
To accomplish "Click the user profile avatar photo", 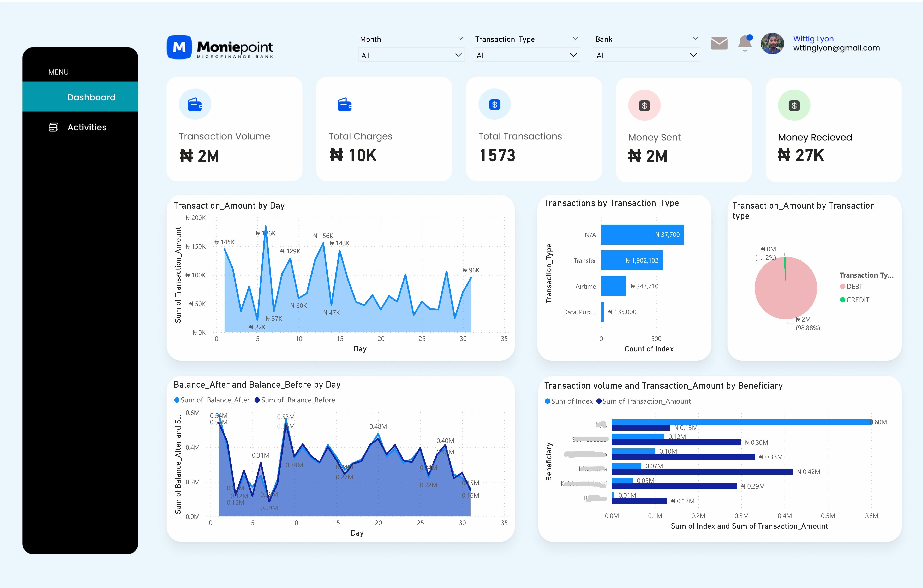I will 772,44.
